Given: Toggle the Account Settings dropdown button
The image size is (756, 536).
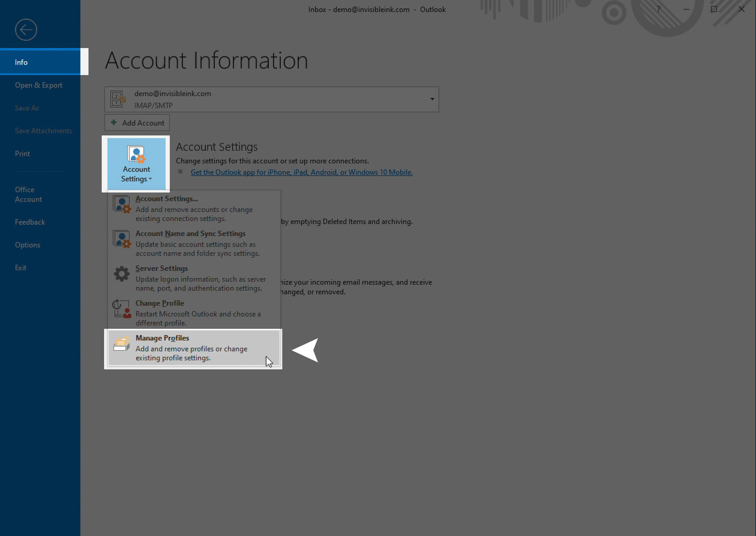Looking at the screenshot, I should [136, 164].
